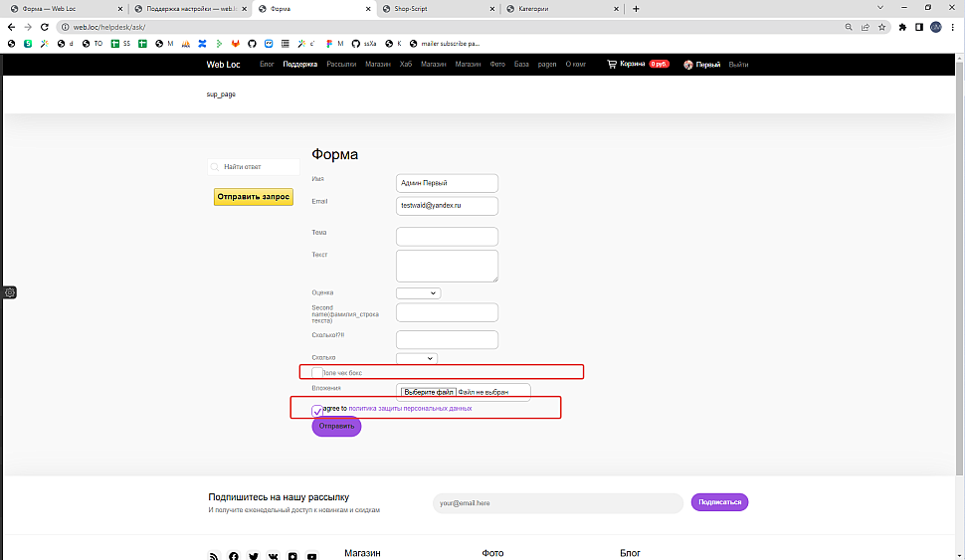Open the VK icon in footer

273,557
